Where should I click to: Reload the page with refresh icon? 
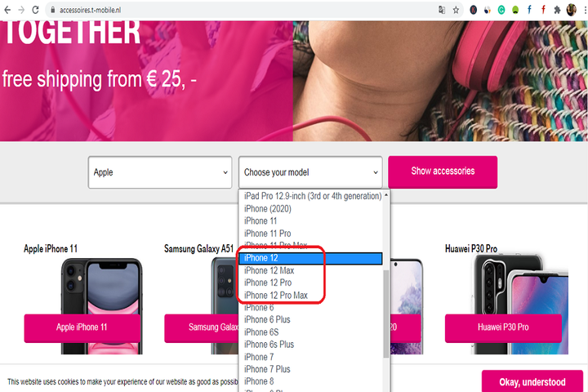click(x=35, y=10)
